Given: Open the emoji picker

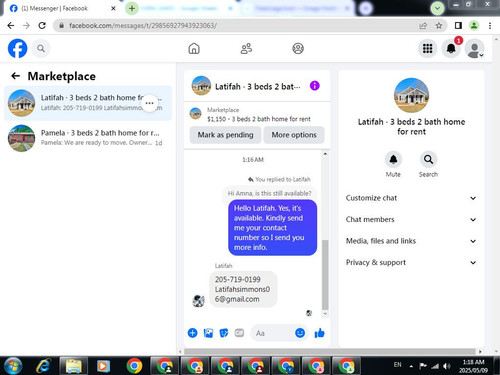Looking at the screenshot, I should click(300, 333).
